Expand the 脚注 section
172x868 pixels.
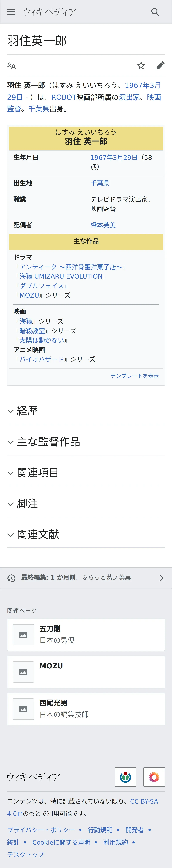[x=86, y=504]
